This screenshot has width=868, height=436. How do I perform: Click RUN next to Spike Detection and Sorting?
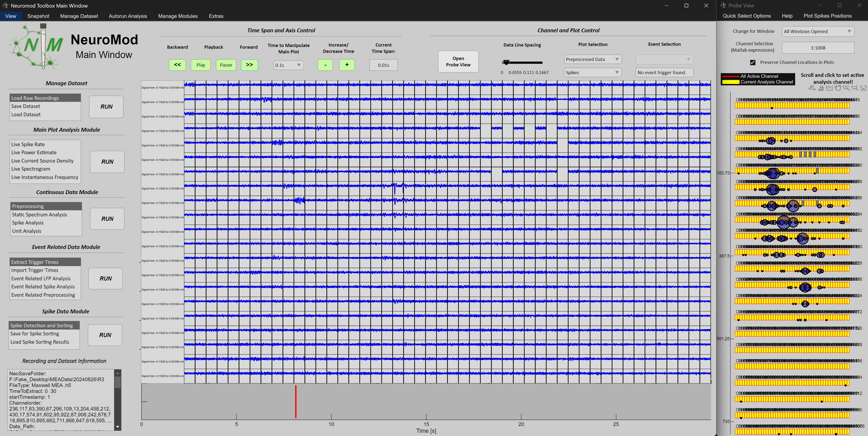coord(105,335)
